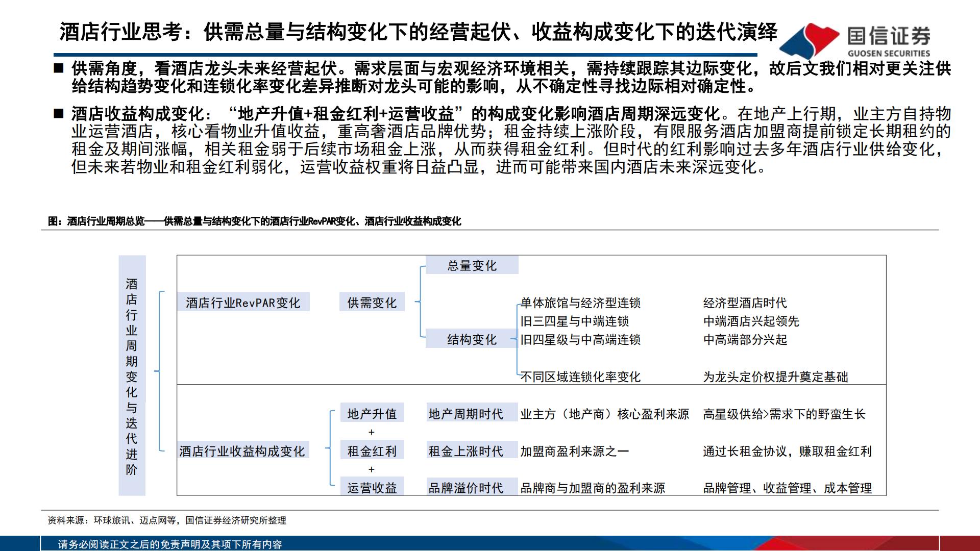This screenshot has width=980, height=551.
Task: Click the plus sign between 租金红利 and 运营收益
Action: coord(372,469)
